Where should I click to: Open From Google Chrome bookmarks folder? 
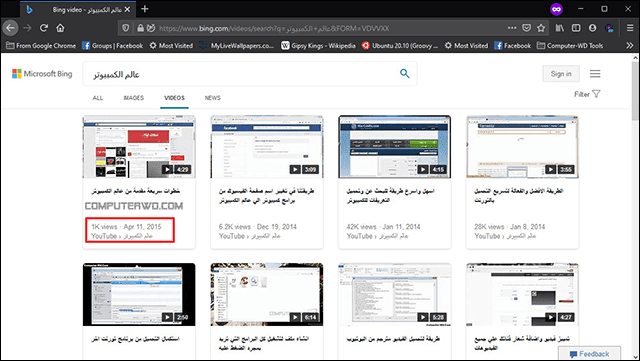pyautogui.click(x=41, y=46)
